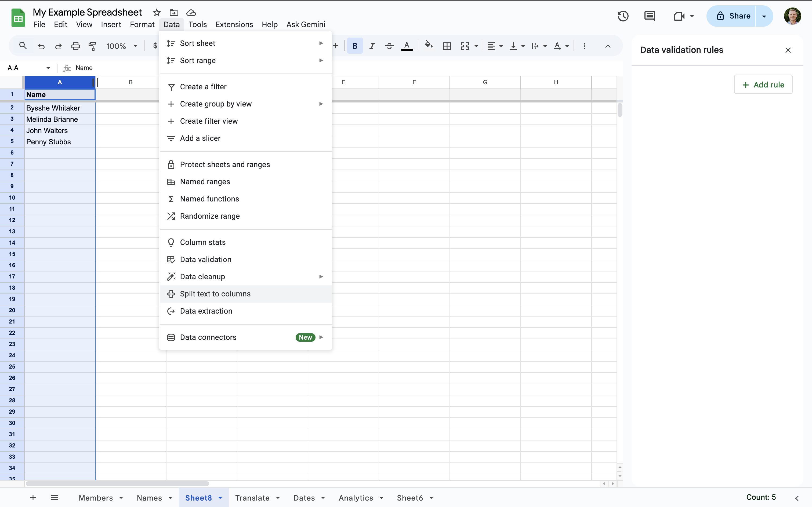Viewport: 812px width, 507px height.
Task: Toggle italic formatting
Action: [x=371, y=46]
